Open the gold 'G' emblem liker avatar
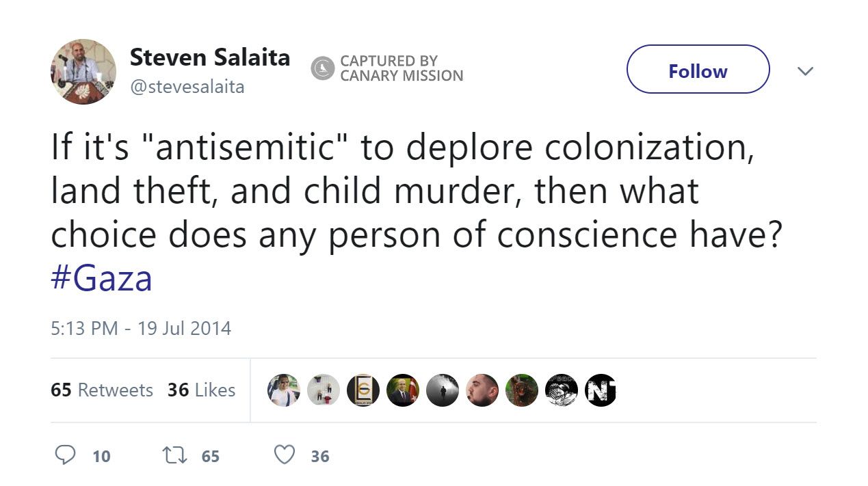The height and width of the screenshot is (486, 868). click(x=363, y=390)
